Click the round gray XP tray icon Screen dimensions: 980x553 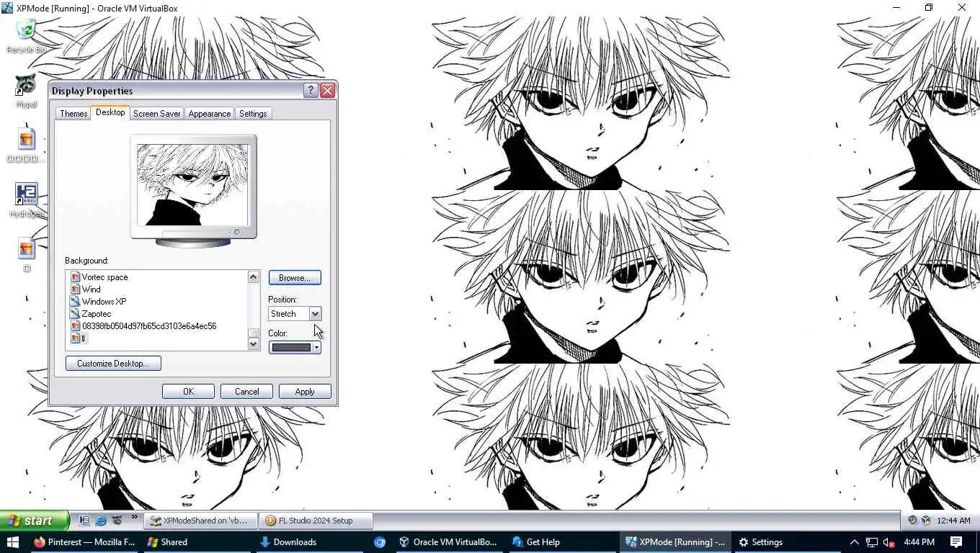point(912,521)
